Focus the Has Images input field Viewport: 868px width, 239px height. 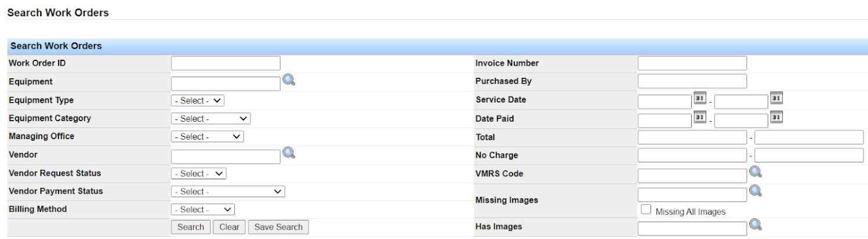pos(692,229)
